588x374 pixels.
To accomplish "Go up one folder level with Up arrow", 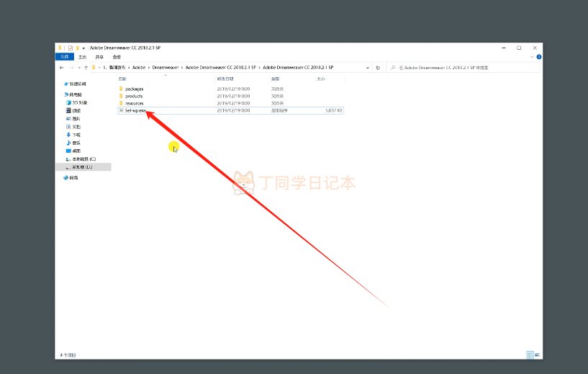I will [x=86, y=68].
